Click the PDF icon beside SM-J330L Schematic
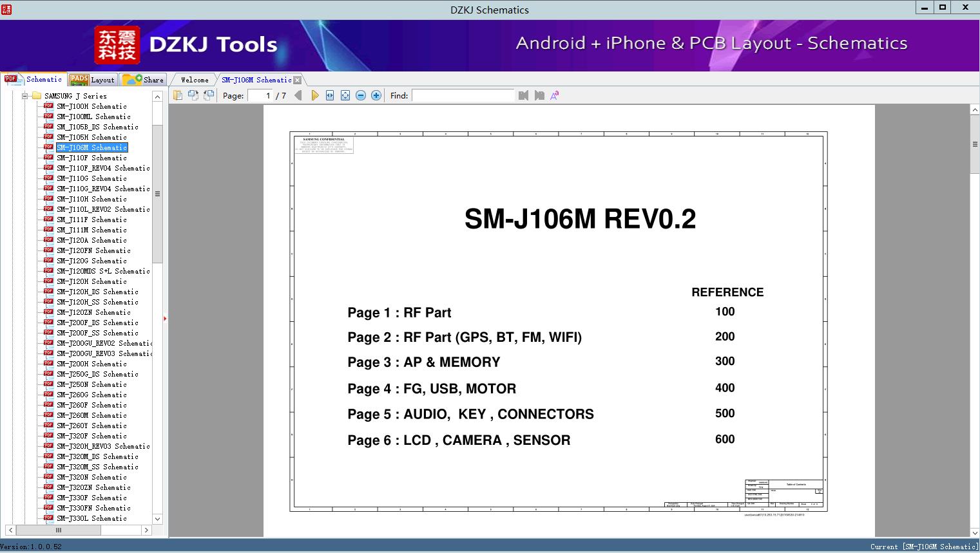 click(48, 518)
